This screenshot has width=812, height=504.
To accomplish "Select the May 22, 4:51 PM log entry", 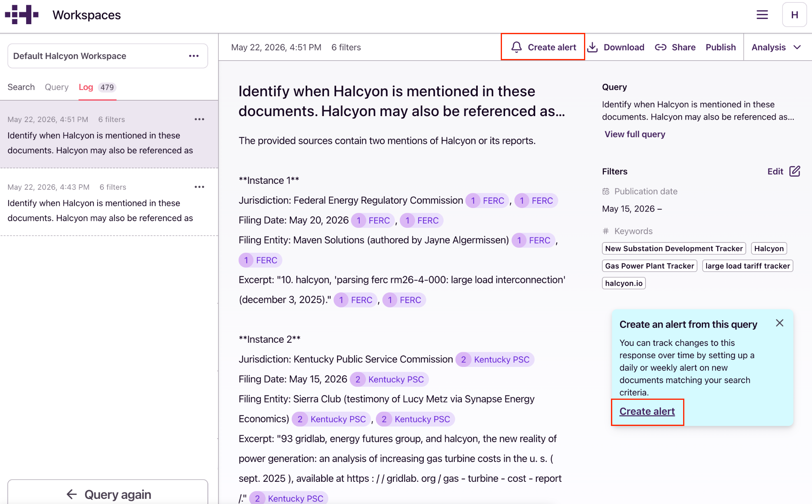I will (109, 134).
